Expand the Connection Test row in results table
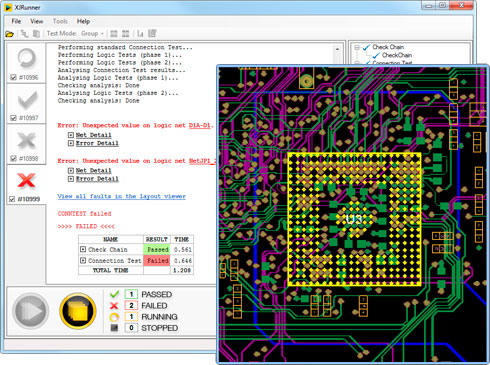 pyautogui.click(x=83, y=260)
